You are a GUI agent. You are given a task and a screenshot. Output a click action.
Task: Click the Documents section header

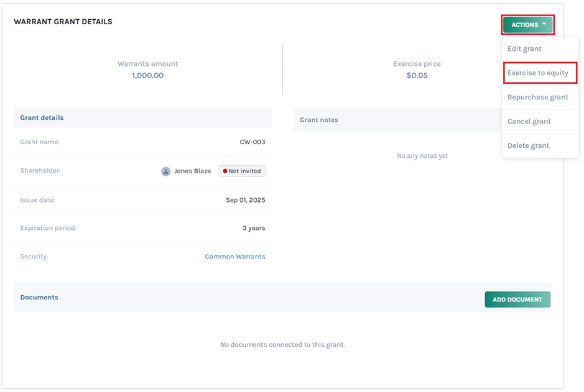coord(39,298)
